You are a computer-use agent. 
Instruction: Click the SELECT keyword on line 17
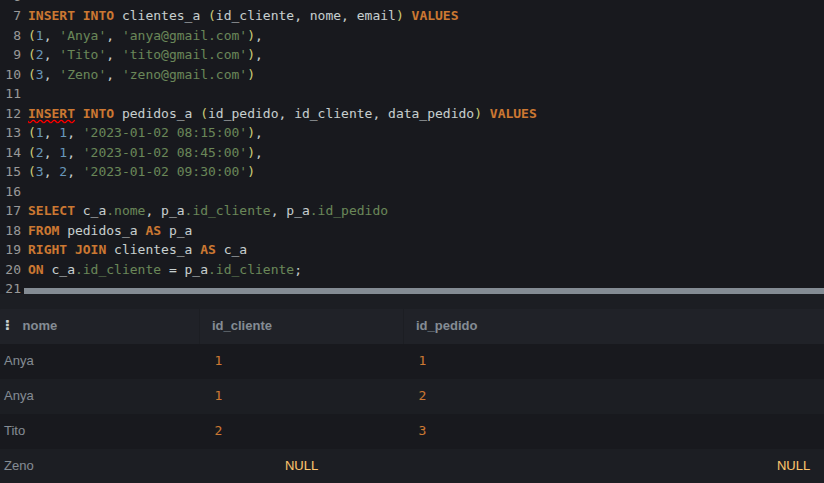pos(52,211)
